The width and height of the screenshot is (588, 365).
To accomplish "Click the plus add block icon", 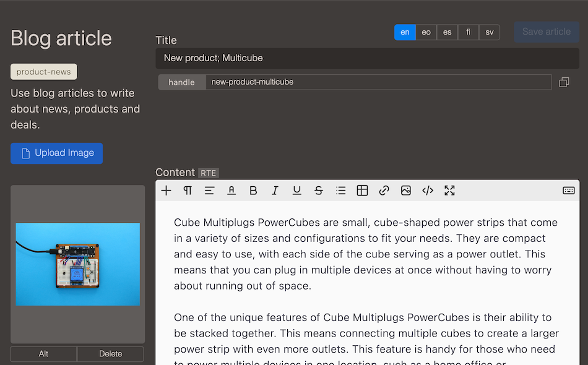I will pos(166,191).
